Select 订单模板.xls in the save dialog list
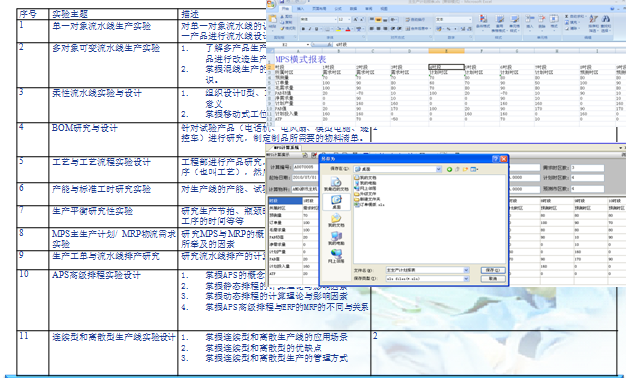This screenshot has width=626, height=378. tap(369, 205)
